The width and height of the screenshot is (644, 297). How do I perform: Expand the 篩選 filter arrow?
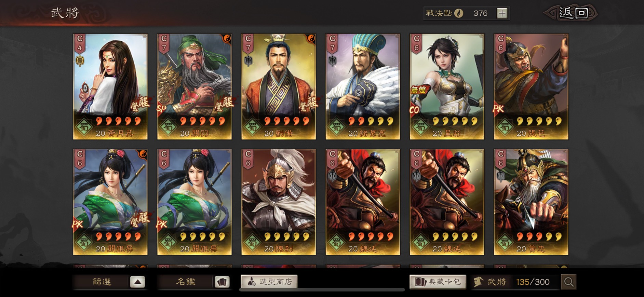coord(137,282)
